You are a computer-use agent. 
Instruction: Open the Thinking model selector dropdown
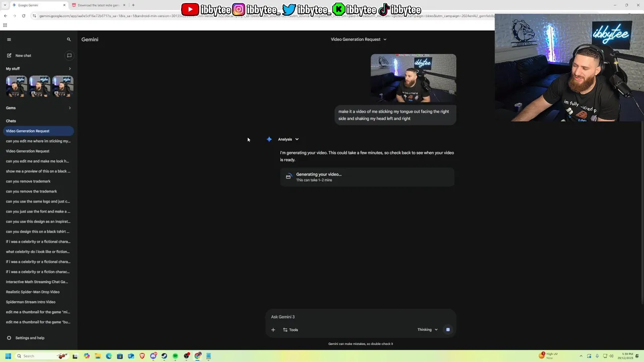427,330
